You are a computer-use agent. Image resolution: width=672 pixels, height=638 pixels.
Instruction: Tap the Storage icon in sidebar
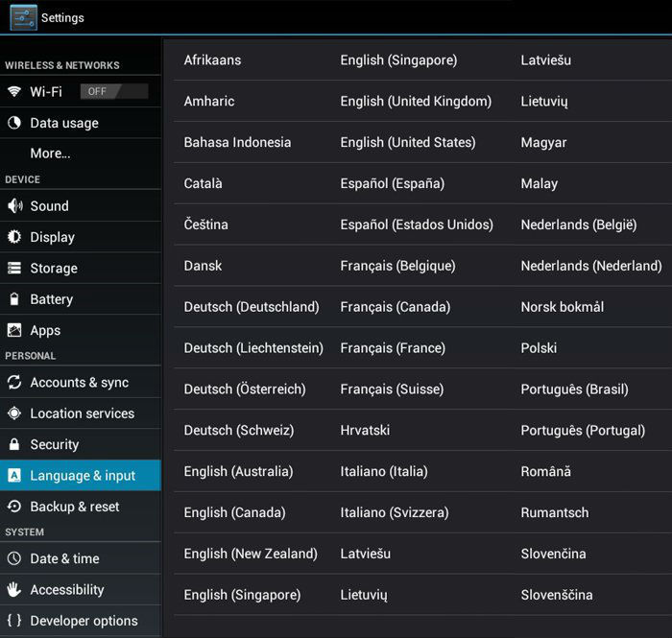14,269
